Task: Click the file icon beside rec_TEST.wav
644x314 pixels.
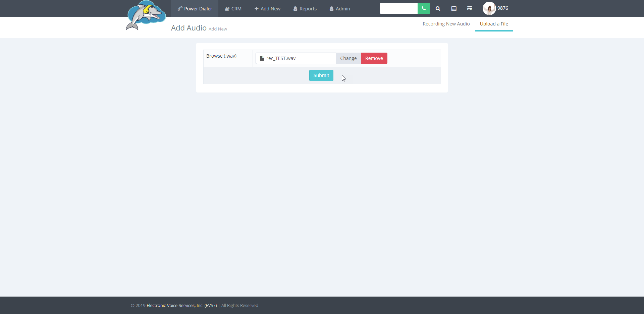Action: point(262,58)
